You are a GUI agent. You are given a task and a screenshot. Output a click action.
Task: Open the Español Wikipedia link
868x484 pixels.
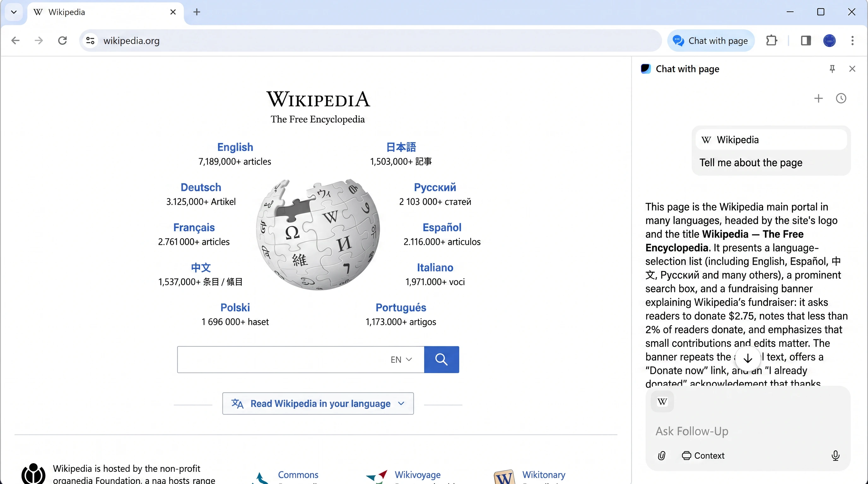tap(442, 228)
